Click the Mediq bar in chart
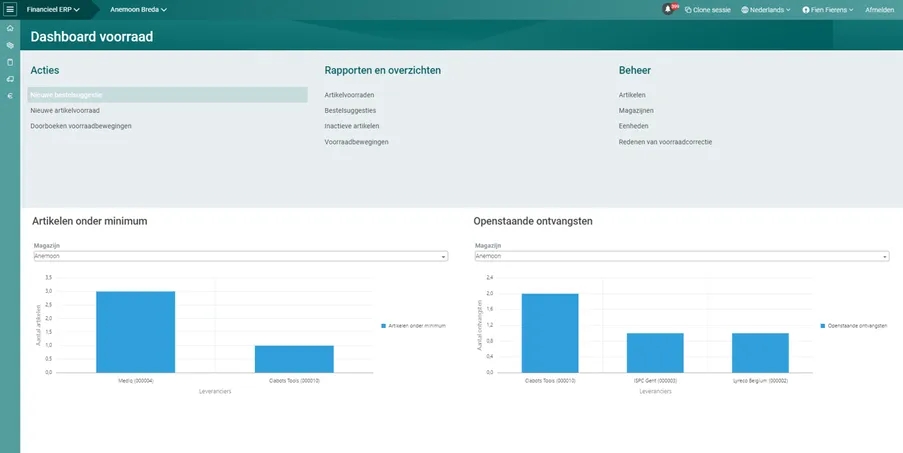The image size is (903, 453). pyautogui.click(x=135, y=332)
